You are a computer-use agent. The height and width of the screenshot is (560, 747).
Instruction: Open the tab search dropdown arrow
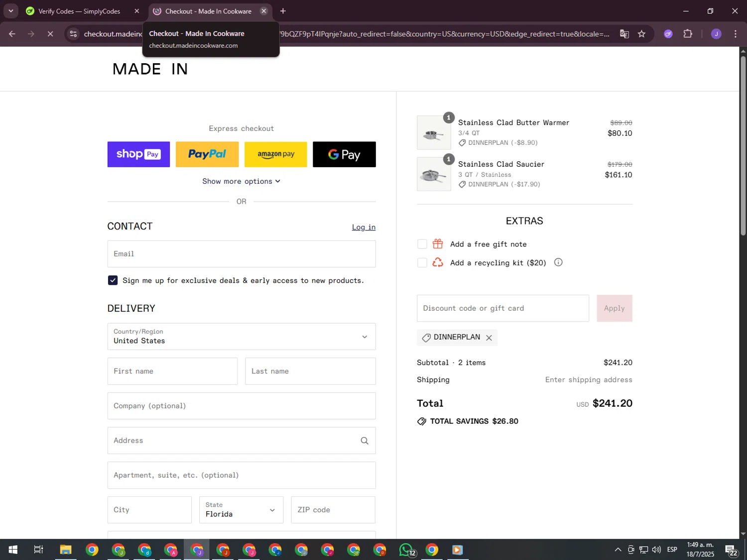(10, 11)
